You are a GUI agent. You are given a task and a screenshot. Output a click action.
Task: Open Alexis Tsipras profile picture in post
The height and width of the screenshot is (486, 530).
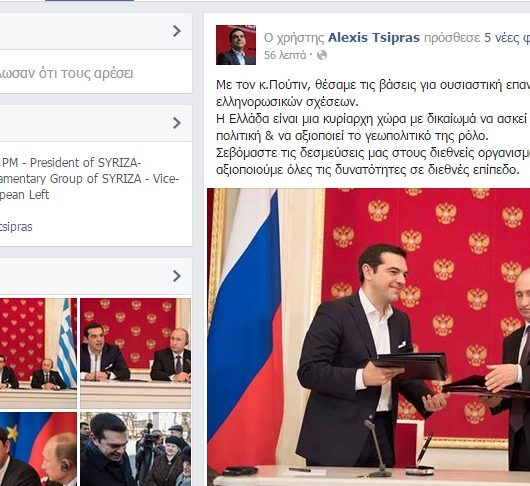click(x=236, y=45)
